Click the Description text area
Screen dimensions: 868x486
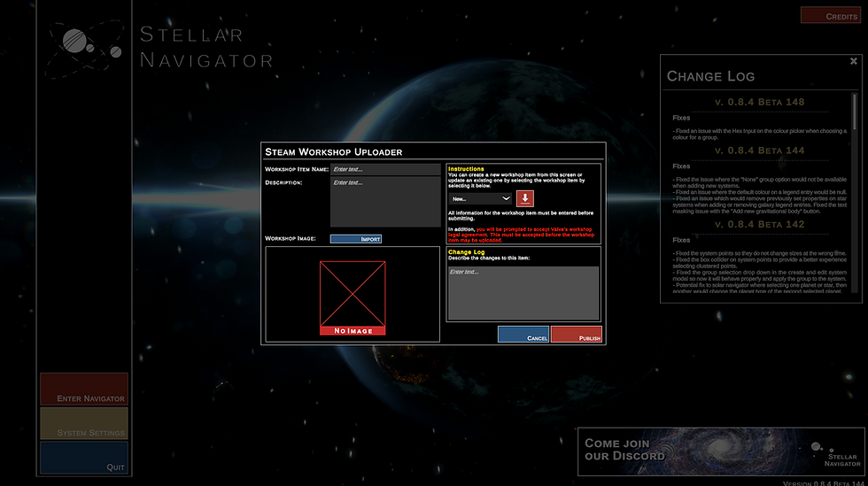pyautogui.click(x=385, y=202)
